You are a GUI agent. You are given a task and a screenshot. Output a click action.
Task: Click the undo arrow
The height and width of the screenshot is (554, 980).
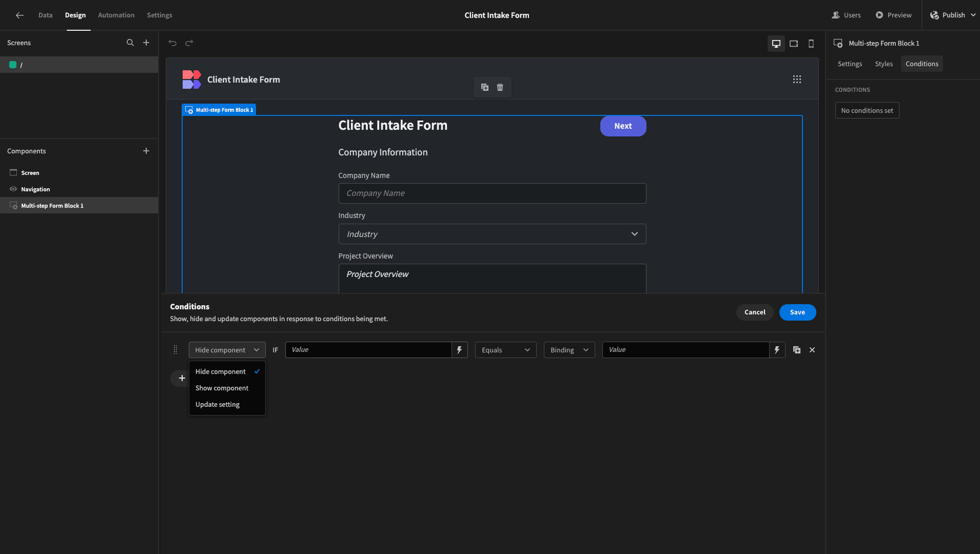pyautogui.click(x=172, y=43)
